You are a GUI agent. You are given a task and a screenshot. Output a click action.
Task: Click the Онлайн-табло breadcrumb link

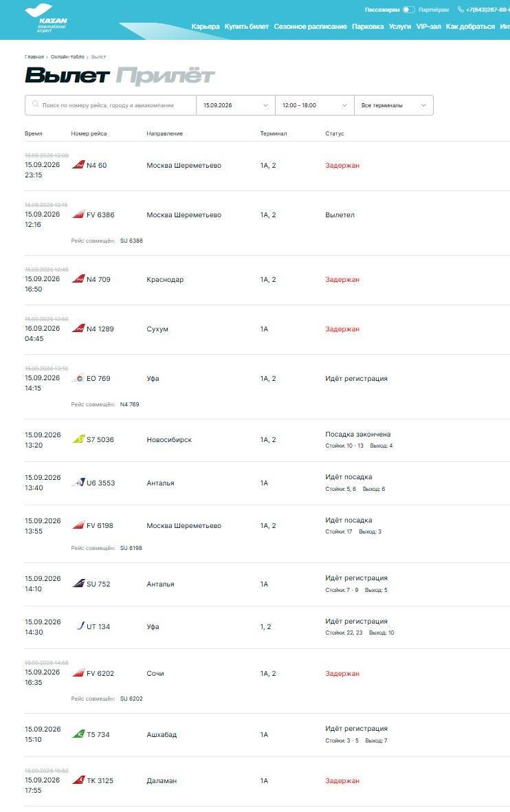[67, 56]
